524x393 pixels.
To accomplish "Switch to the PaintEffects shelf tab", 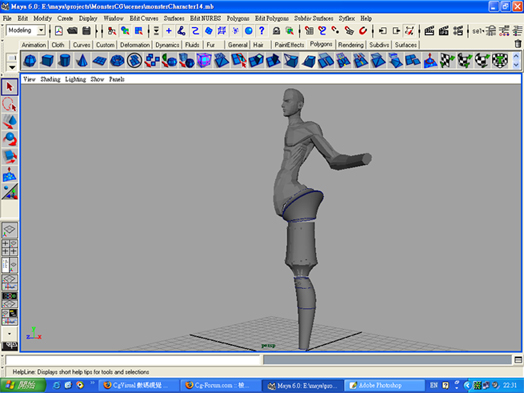I will coord(289,45).
